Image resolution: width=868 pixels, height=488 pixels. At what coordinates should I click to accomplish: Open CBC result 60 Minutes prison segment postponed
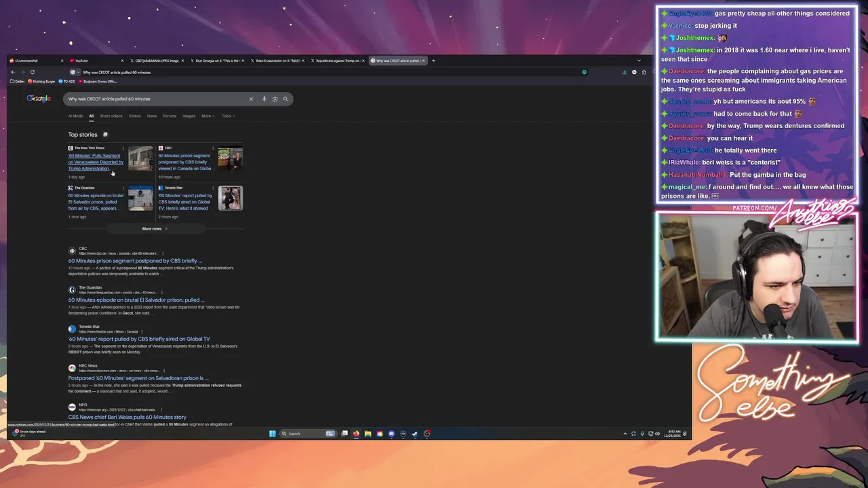(x=135, y=261)
